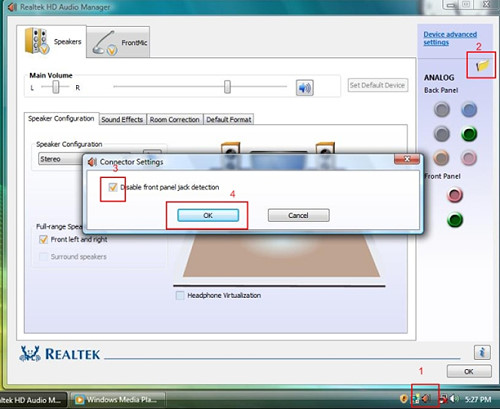Click the 'Front Panel' label

click(443, 176)
